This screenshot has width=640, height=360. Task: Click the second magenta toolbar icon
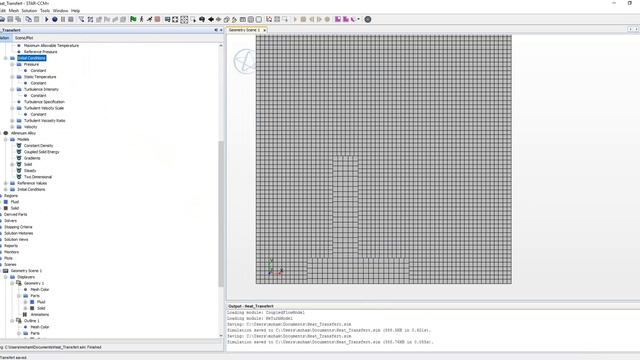[x=346, y=19]
